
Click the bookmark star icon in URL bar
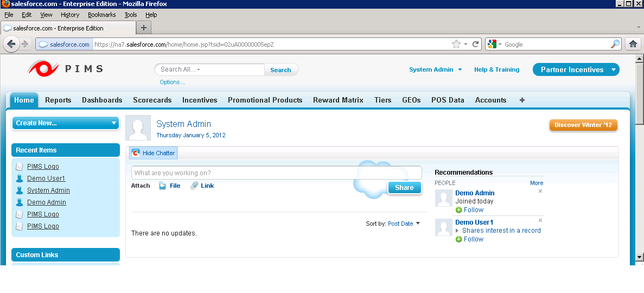[456, 44]
